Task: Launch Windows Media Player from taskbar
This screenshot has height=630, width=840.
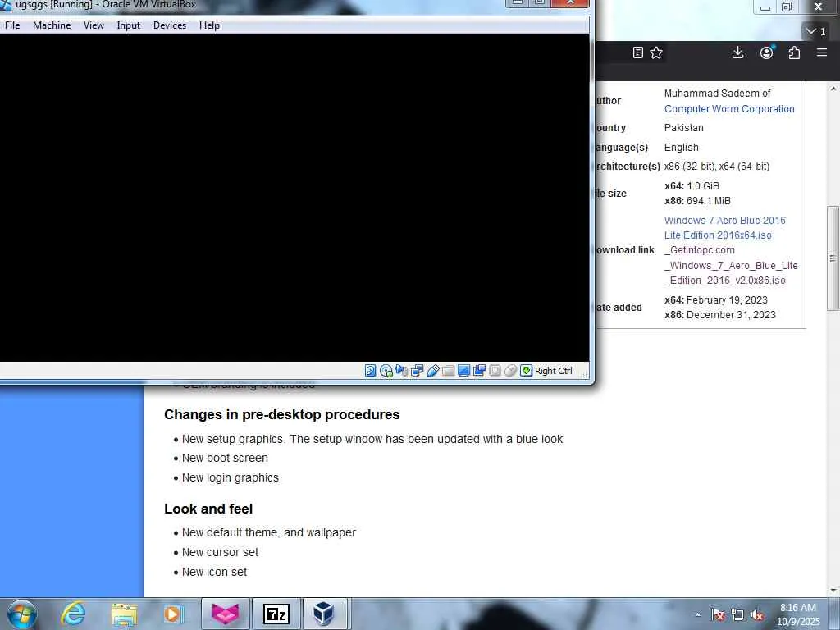Action: [174, 614]
